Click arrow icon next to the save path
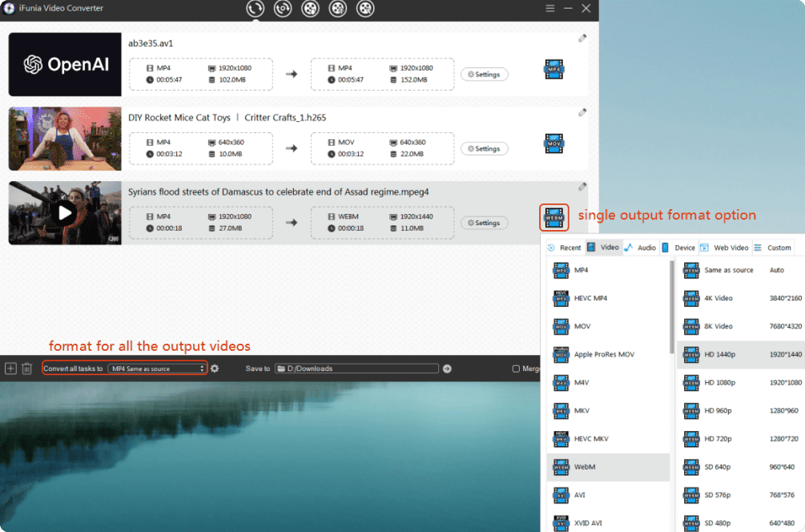Screen dimensions: 805x532 click(447, 369)
